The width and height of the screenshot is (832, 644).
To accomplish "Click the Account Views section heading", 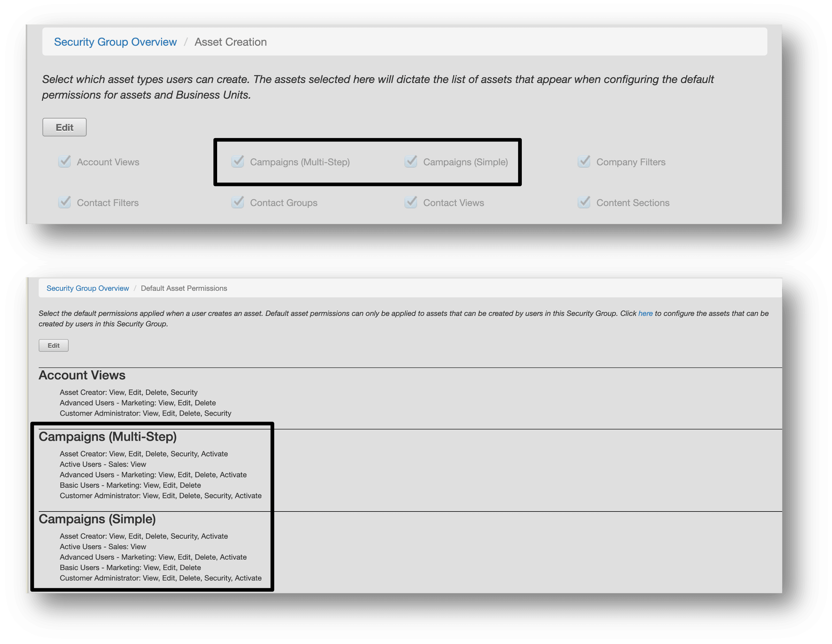I will click(x=82, y=375).
